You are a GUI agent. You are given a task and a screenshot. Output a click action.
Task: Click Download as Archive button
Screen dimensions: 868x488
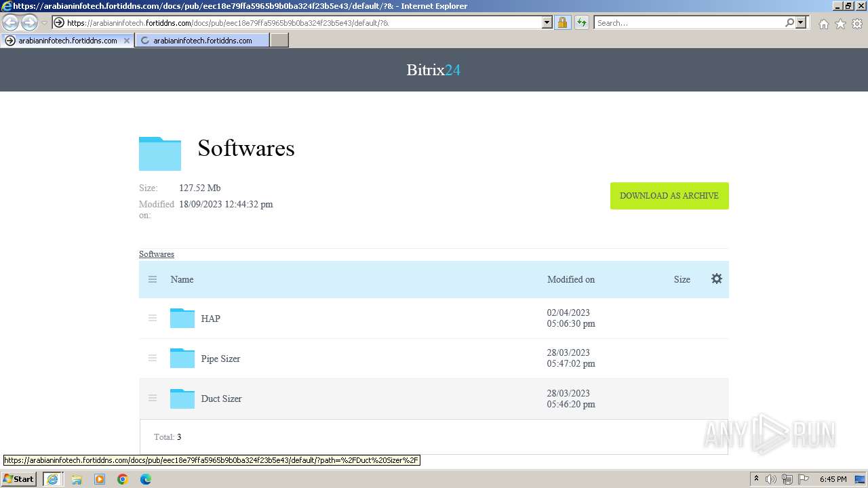[669, 196]
